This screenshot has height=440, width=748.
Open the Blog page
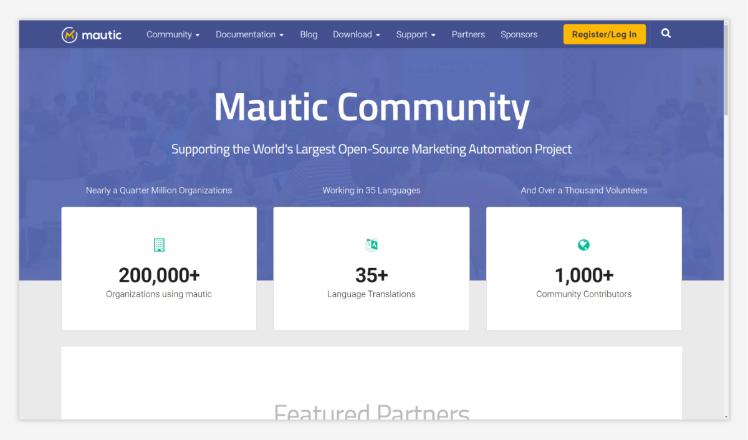click(x=309, y=34)
